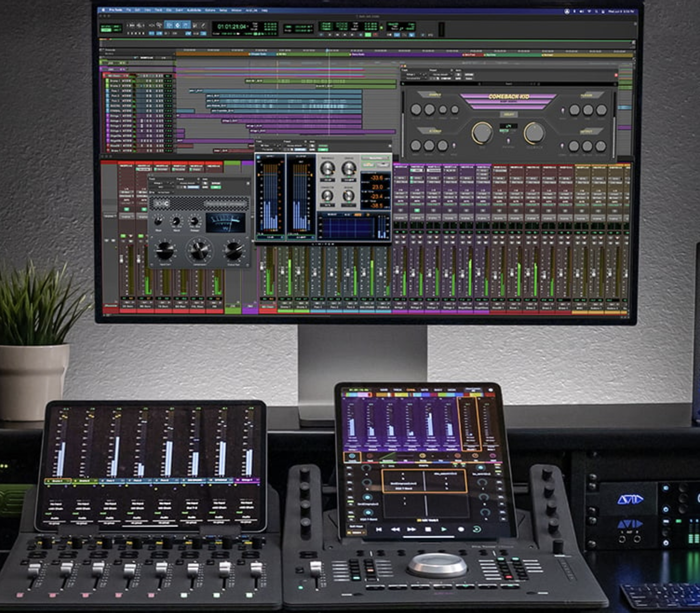Image resolution: width=700 pixels, height=613 pixels.
Task: Open the Window menu
Action: [237, 10]
